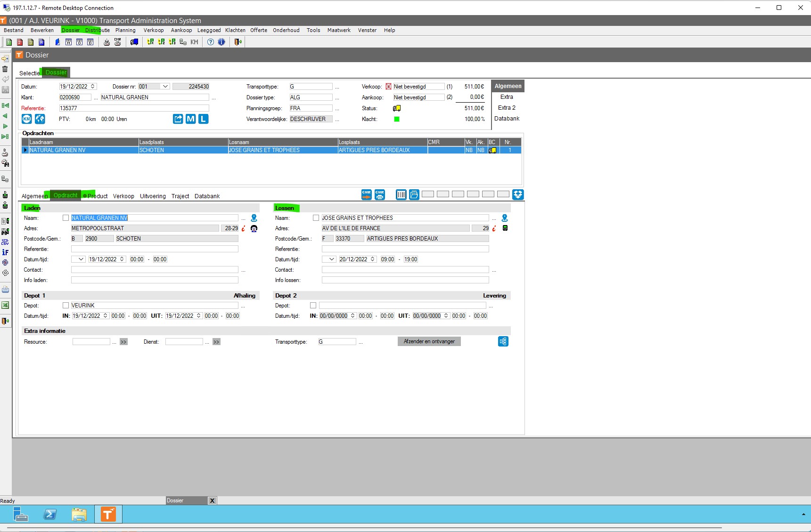Expand the Dossier nr dropdown
The width and height of the screenshot is (811, 532).
pyautogui.click(x=165, y=87)
